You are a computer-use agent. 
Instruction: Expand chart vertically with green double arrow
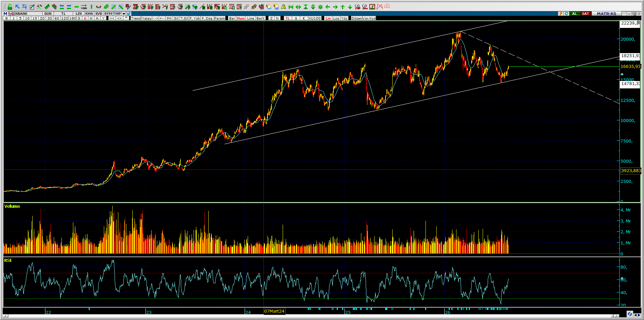[313, 7]
